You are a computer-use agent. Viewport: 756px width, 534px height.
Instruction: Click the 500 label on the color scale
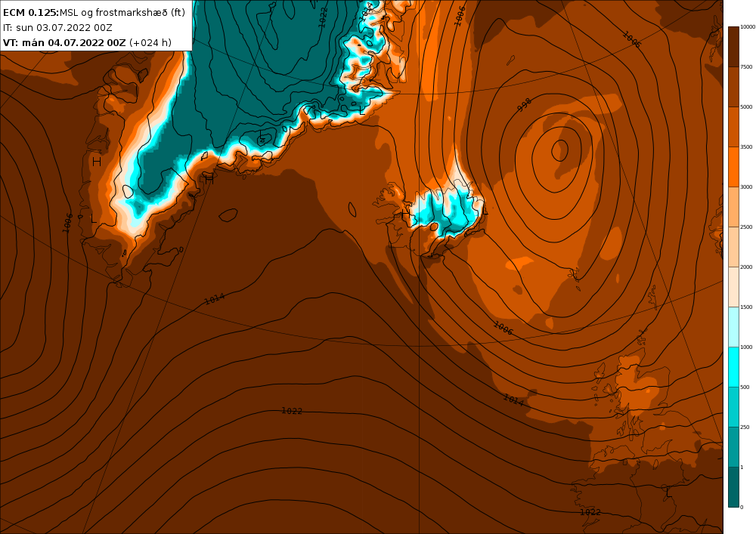(745, 387)
